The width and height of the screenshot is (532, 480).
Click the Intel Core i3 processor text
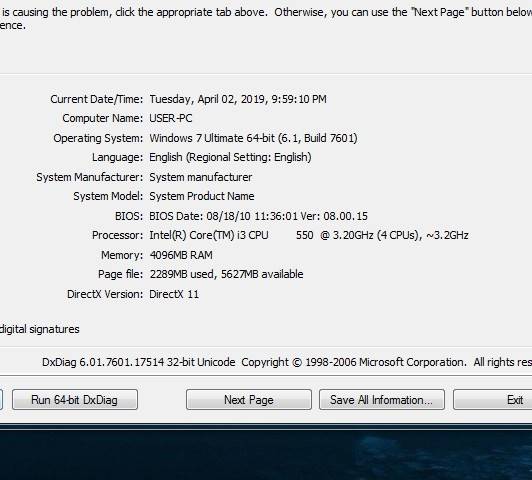click(x=309, y=235)
